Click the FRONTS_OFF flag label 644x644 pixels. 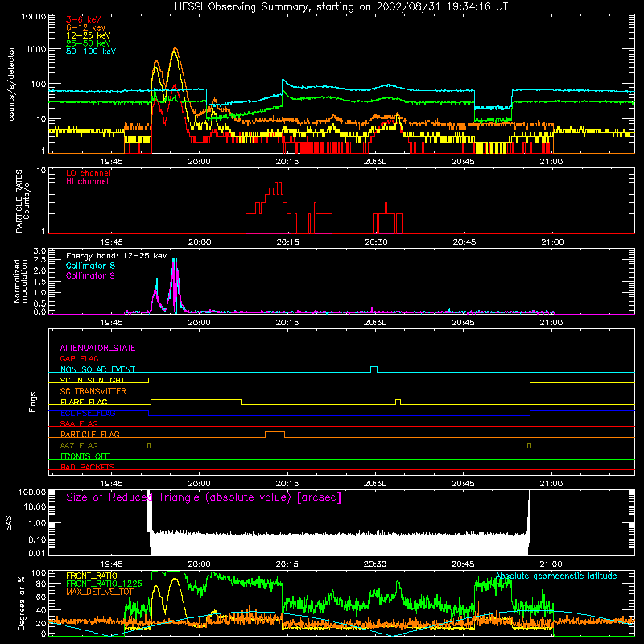[x=85, y=456]
